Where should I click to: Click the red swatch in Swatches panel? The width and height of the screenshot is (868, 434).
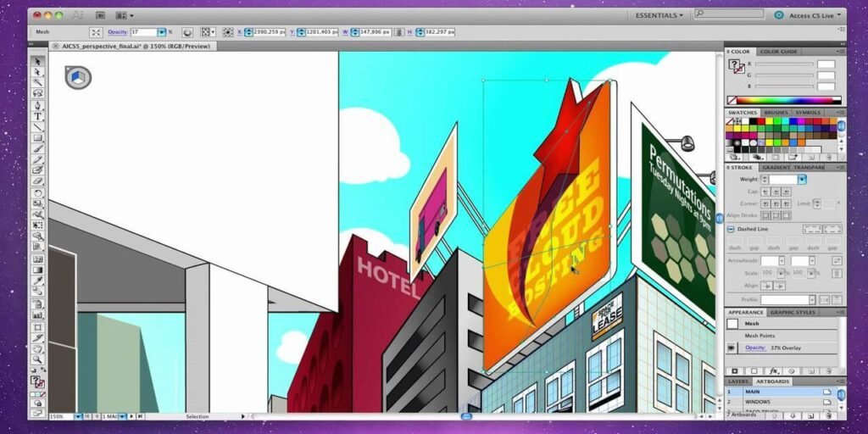click(x=762, y=121)
